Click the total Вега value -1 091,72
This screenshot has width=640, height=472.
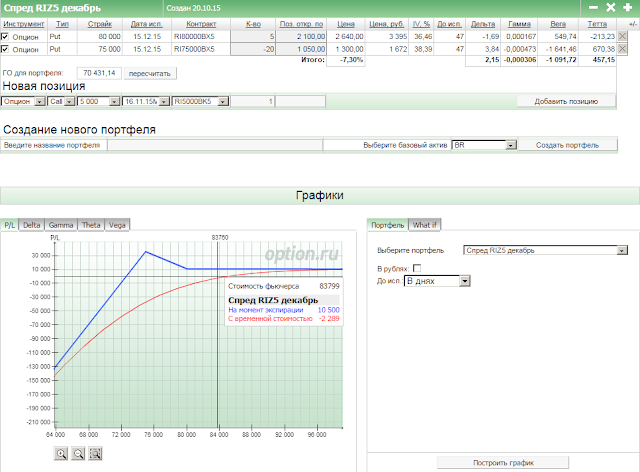[x=562, y=60]
